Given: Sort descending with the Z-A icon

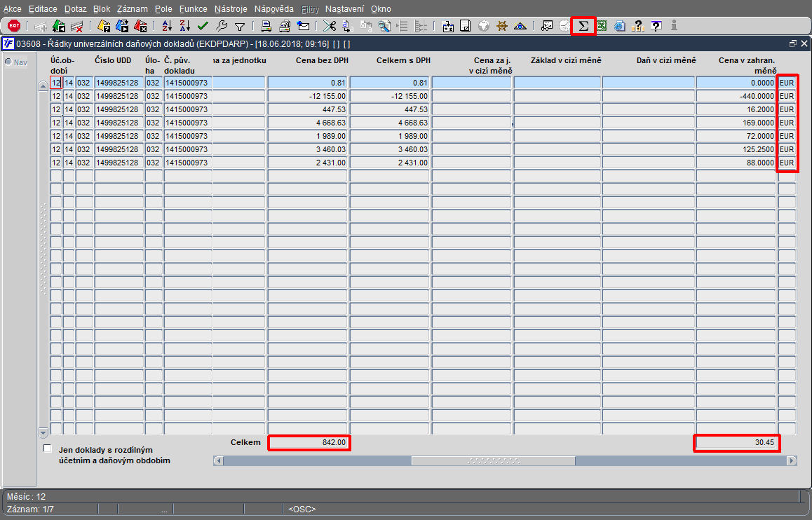Looking at the screenshot, I should coord(185,26).
